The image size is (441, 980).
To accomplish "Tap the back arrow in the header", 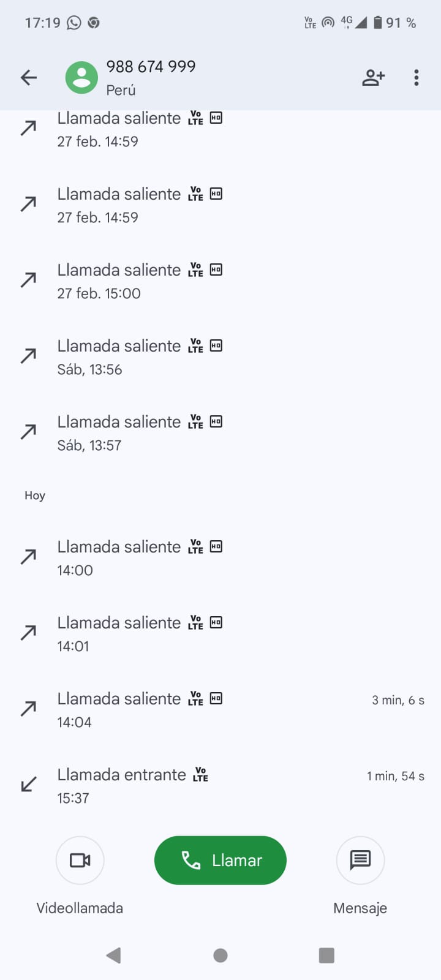I will (x=29, y=78).
